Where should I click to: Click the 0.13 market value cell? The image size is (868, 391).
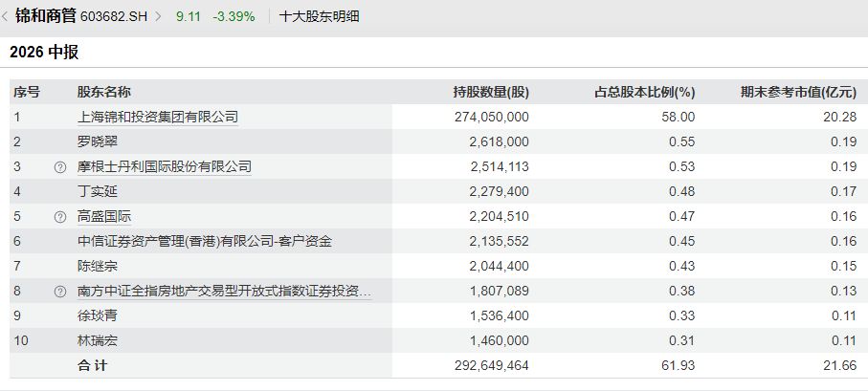844,292
